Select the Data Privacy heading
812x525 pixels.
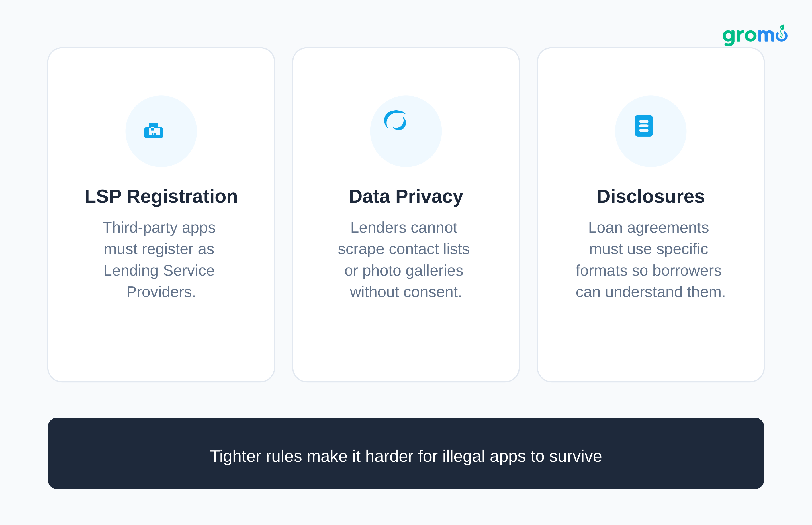pyautogui.click(x=406, y=197)
